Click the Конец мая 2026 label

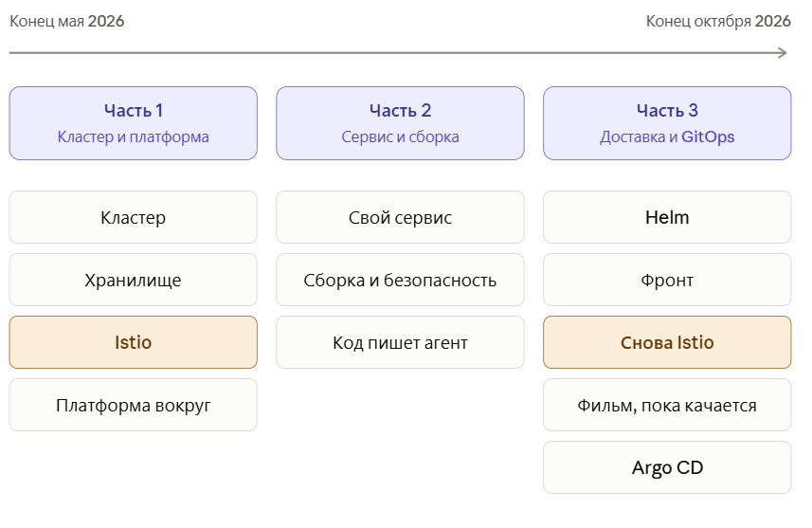[x=67, y=21]
